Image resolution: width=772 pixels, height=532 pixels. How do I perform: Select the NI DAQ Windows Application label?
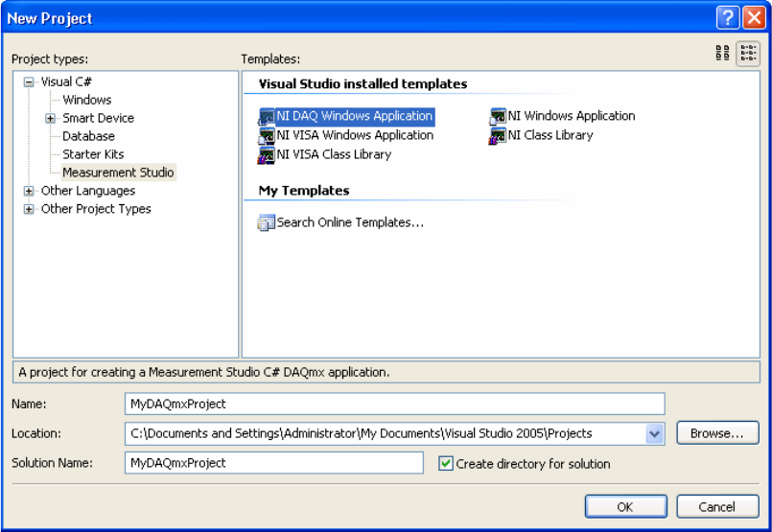click(x=355, y=116)
